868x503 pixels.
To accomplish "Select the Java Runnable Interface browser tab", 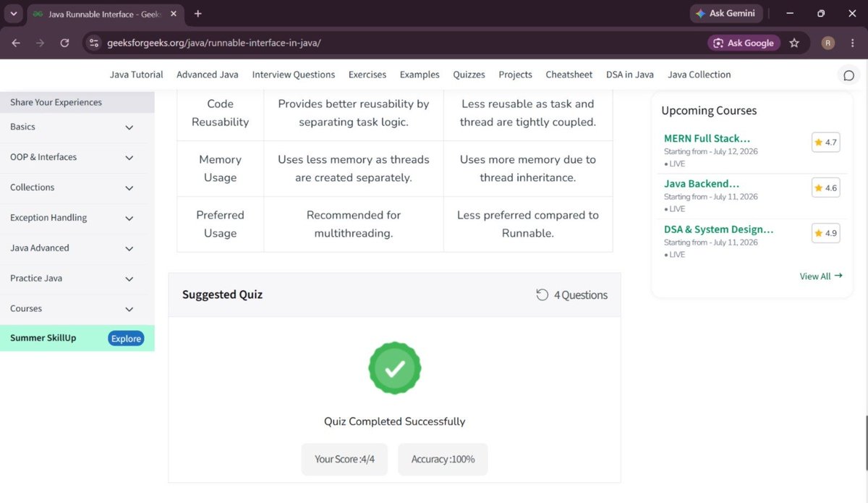I will coord(105,14).
